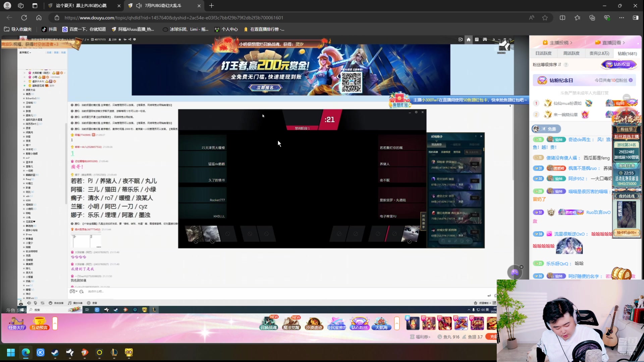Viewport: 644px width, 362px height.
Task: Close the floating purple mascot widget
Action: click(522, 267)
